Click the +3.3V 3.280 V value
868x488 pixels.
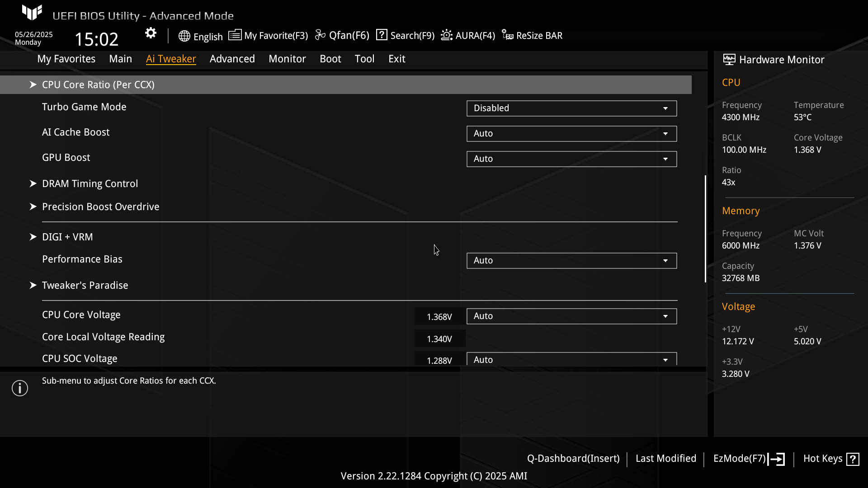pyautogui.click(x=736, y=374)
